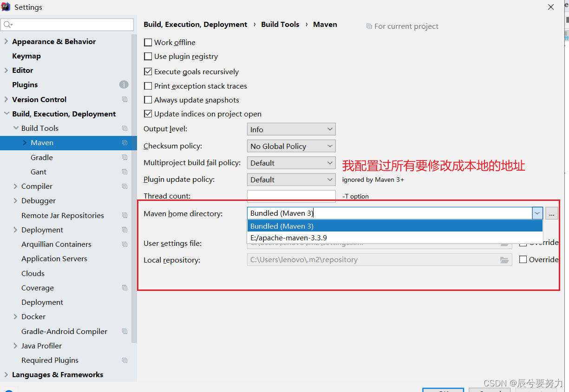The image size is (569, 392).
Task: Check Override for Local repository
Action: pyautogui.click(x=523, y=259)
